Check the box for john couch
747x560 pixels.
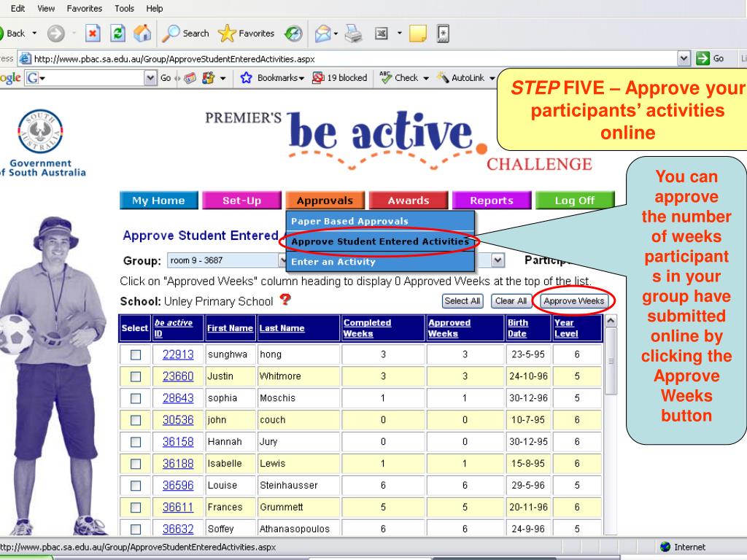click(136, 421)
